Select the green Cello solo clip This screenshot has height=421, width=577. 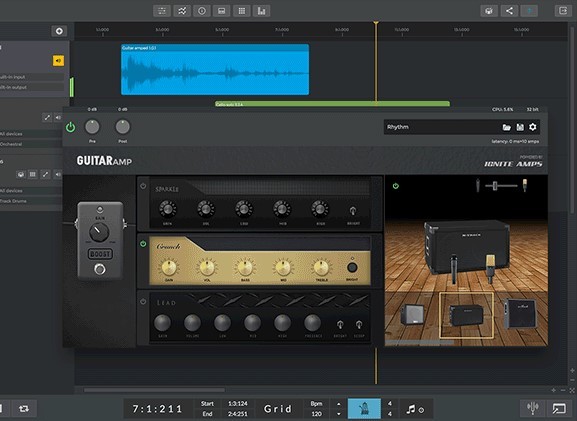[332, 104]
